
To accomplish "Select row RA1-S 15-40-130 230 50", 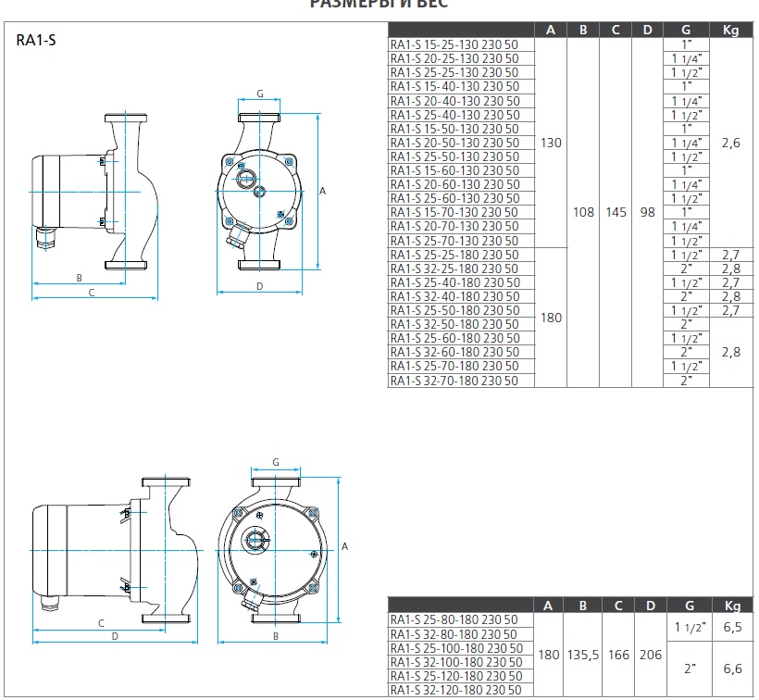I will coord(461,87).
